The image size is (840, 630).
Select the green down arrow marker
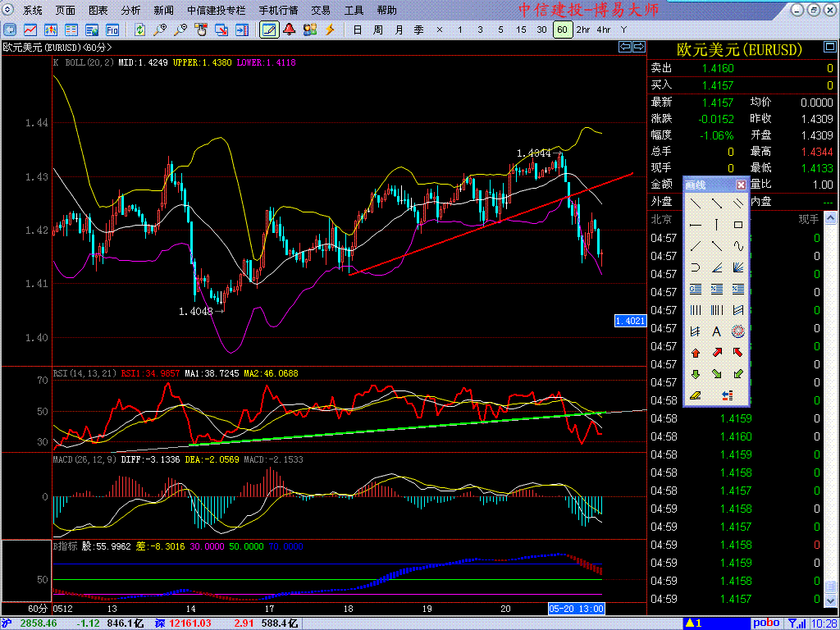(695, 374)
